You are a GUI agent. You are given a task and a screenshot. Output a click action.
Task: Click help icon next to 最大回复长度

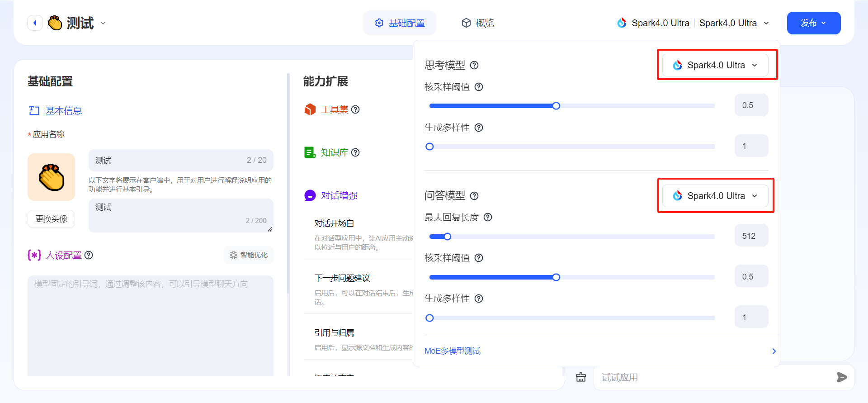click(488, 217)
